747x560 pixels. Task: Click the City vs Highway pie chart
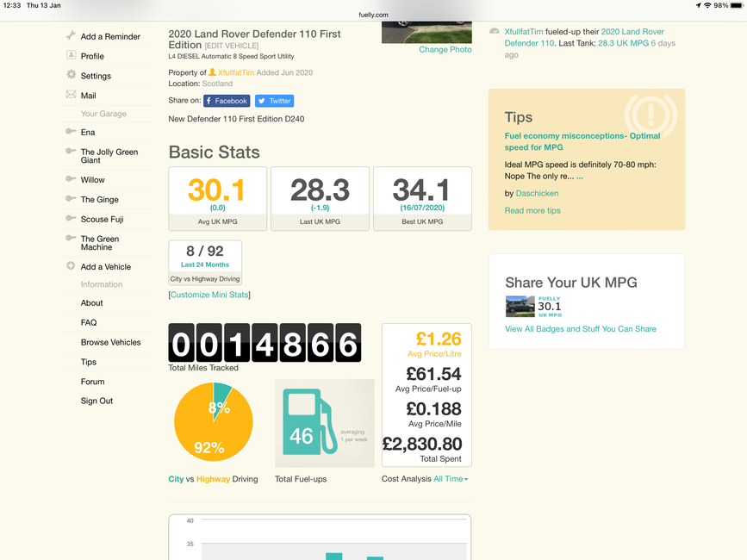point(214,422)
